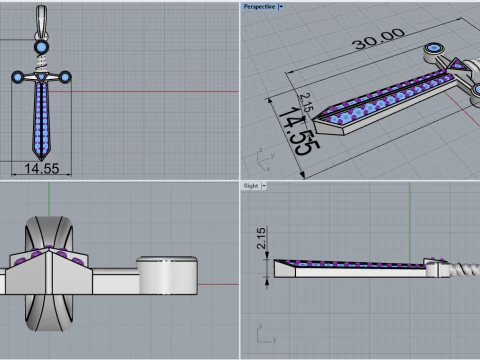Select the 14.55 dimension in top-left viewport
The image size is (480, 360).
(42, 168)
